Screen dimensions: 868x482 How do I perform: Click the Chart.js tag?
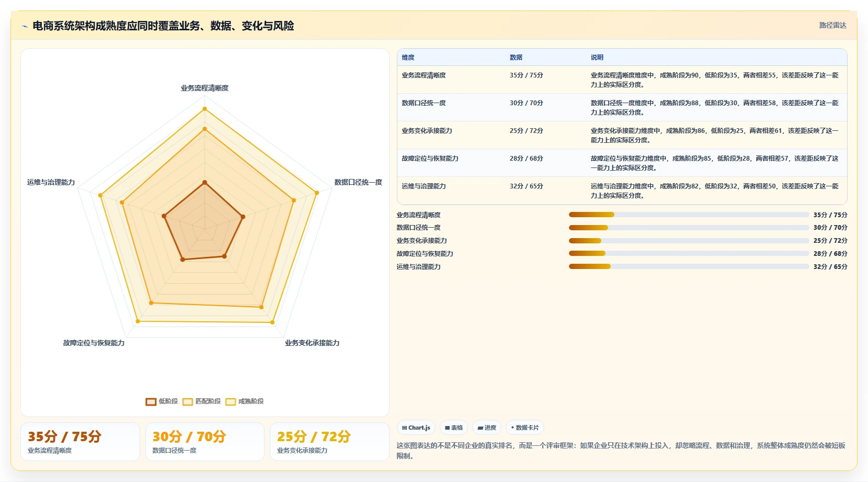pos(416,428)
